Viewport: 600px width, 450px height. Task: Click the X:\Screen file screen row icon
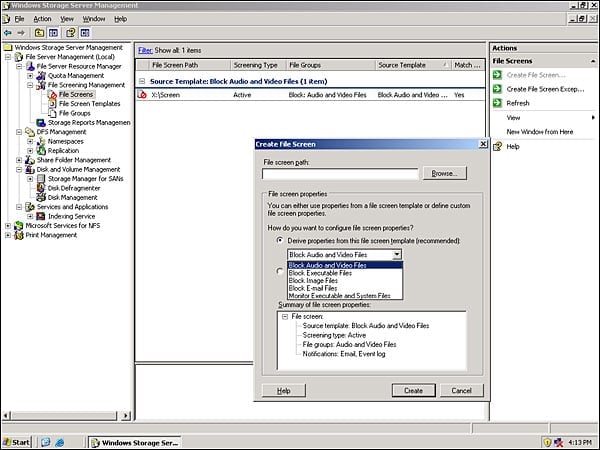[142, 95]
